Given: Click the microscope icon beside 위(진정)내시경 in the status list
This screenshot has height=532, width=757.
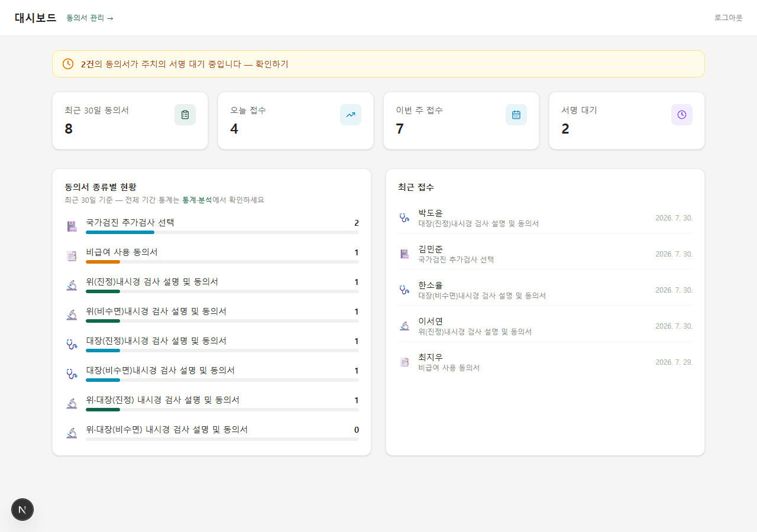Looking at the screenshot, I should click(x=72, y=285).
